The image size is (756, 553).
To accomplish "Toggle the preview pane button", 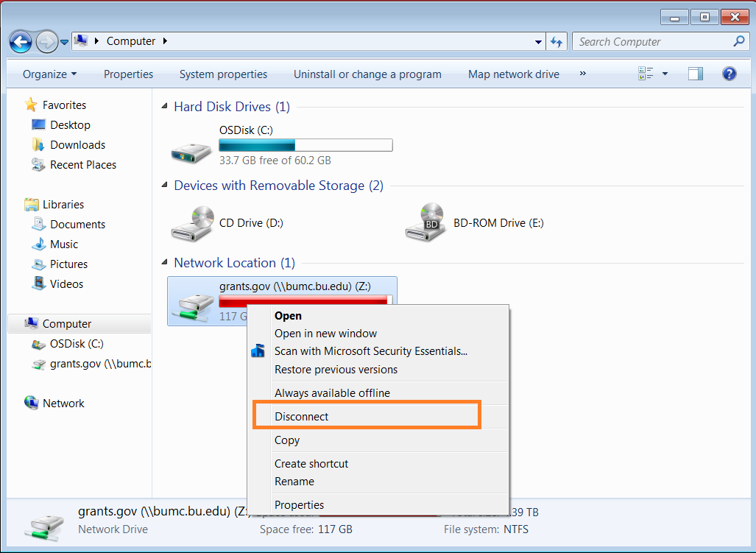I will [695, 74].
